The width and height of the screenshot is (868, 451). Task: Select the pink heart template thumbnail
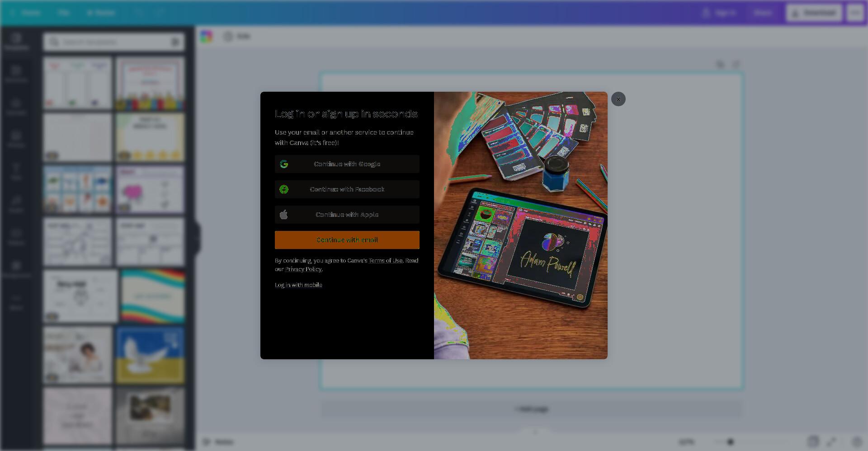(x=150, y=189)
